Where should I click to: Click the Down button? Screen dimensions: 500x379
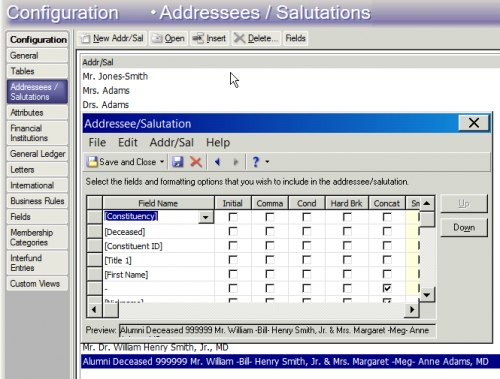point(464,228)
